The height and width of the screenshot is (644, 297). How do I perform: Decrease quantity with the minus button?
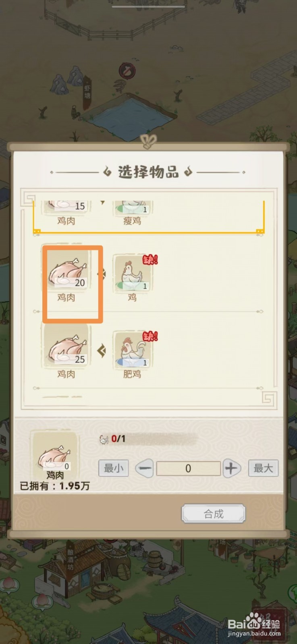(x=145, y=468)
